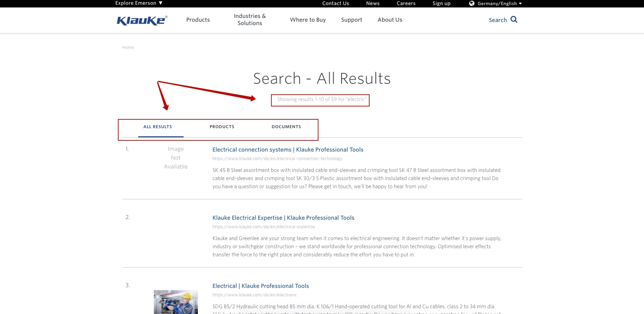Open the About Us menu
The width and height of the screenshot is (644, 314).
click(390, 20)
